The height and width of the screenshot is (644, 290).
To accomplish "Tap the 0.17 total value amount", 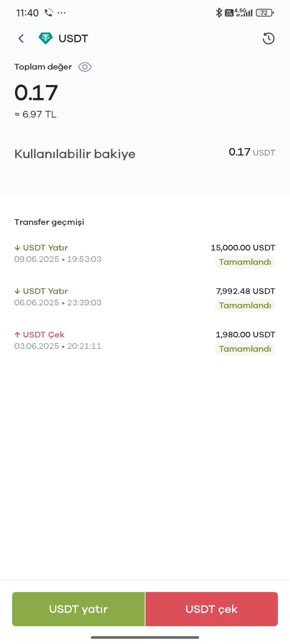I will pyautogui.click(x=36, y=93).
